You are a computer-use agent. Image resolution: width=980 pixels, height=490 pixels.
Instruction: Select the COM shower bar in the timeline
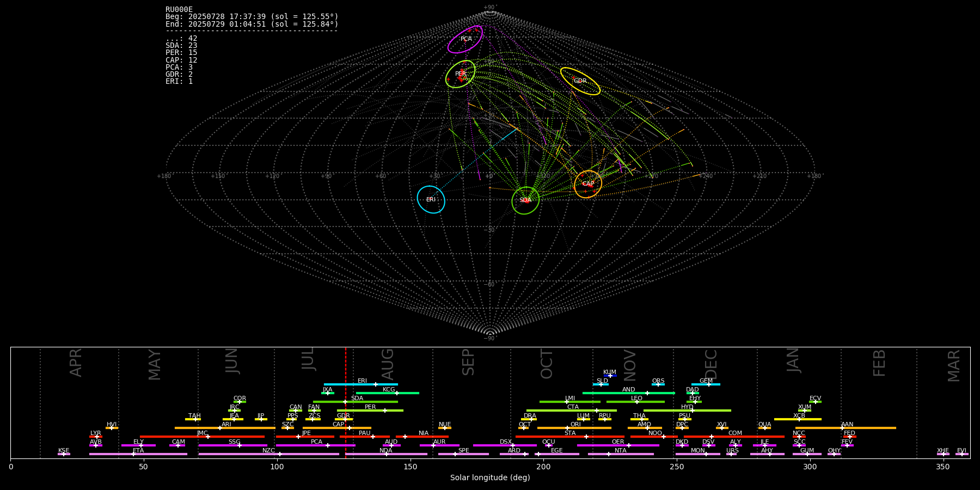pyautogui.click(x=734, y=437)
